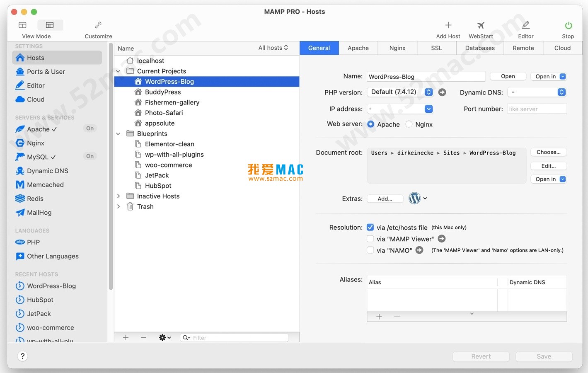
Task: Click the Add... extras button
Action: (385, 199)
